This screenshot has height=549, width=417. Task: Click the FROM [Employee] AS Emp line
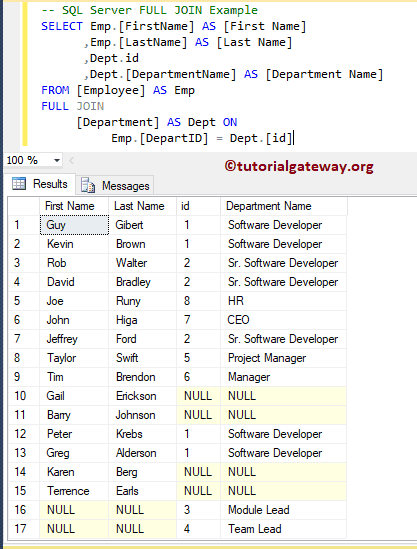(118, 90)
